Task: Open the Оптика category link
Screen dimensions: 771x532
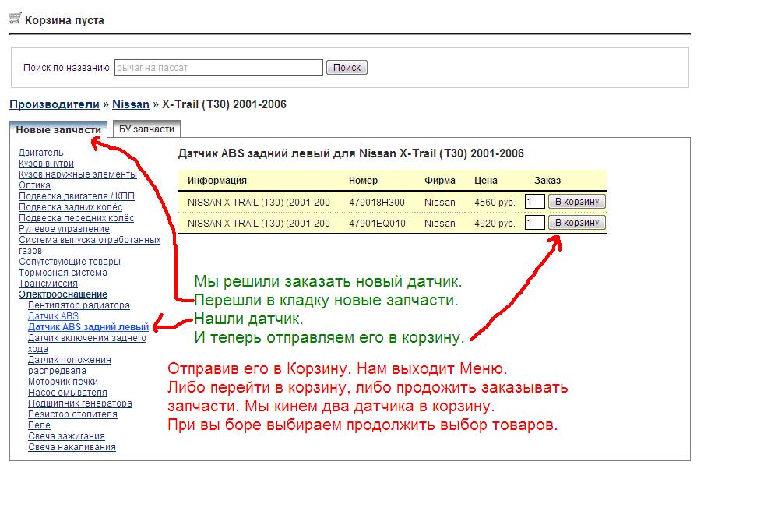Action: coord(34,185)
